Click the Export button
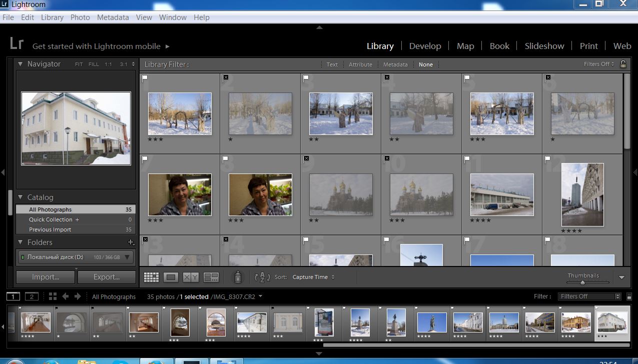The height and width of the screenshot is (364, 638). point(107,277)
